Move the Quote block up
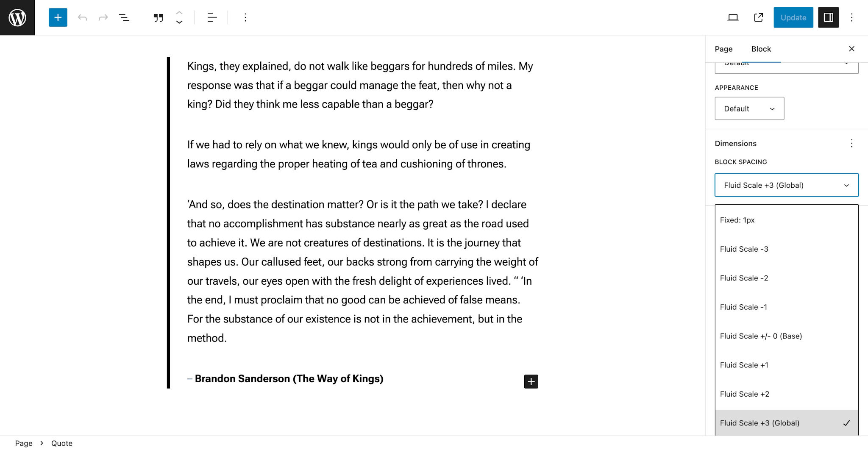 coord(179,13)
